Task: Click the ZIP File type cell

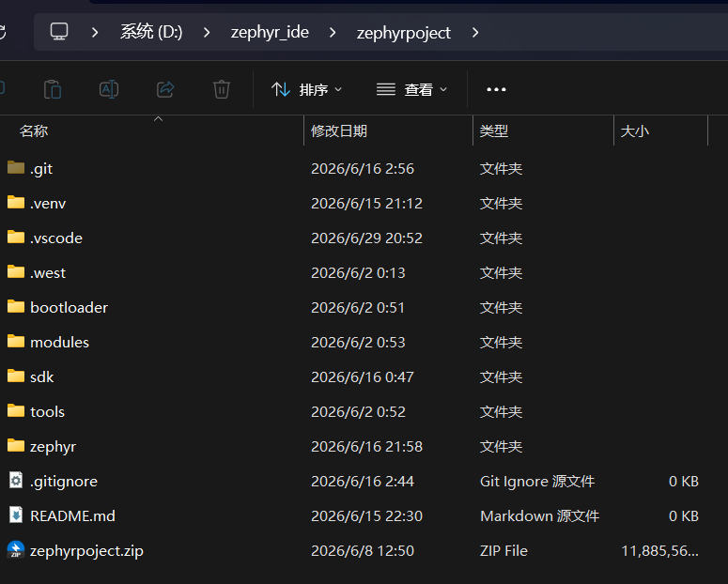Action: click(503, 550)
